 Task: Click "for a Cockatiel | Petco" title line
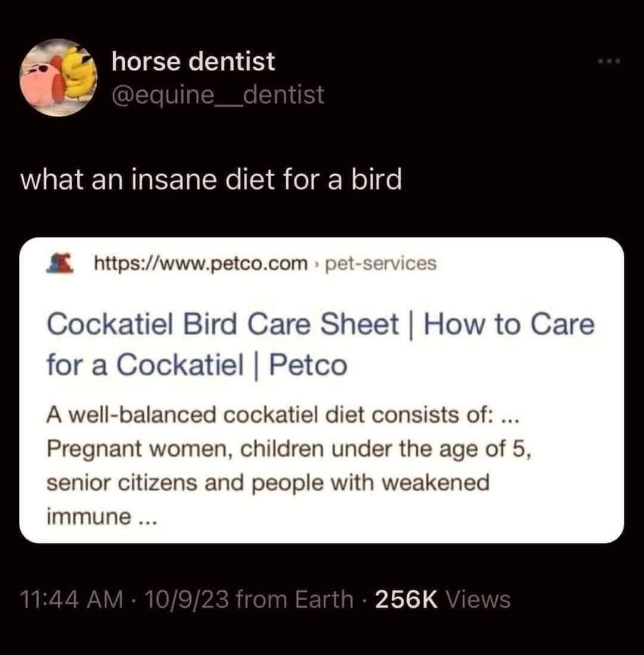[x=196, y=364]
